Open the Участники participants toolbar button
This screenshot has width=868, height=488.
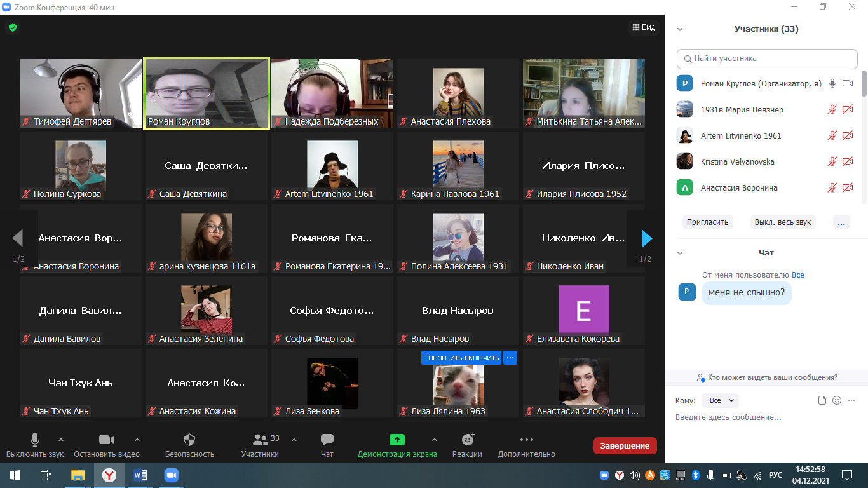point(260,445)
